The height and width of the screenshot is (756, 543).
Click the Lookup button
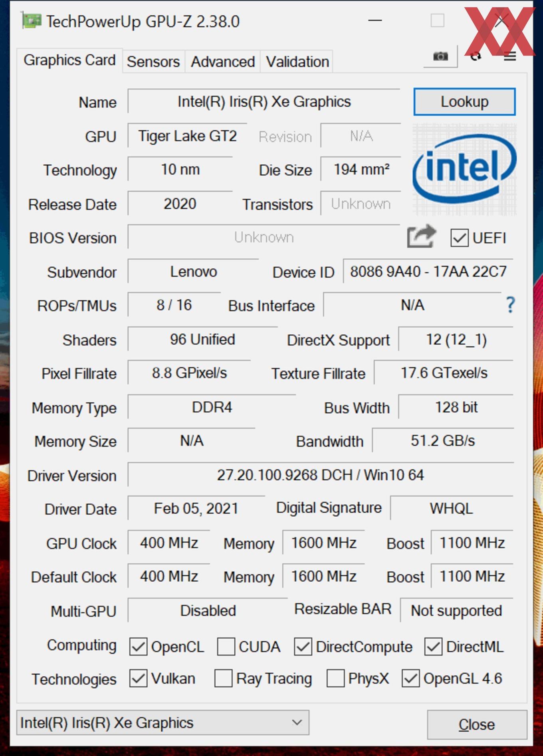[464, 102]
